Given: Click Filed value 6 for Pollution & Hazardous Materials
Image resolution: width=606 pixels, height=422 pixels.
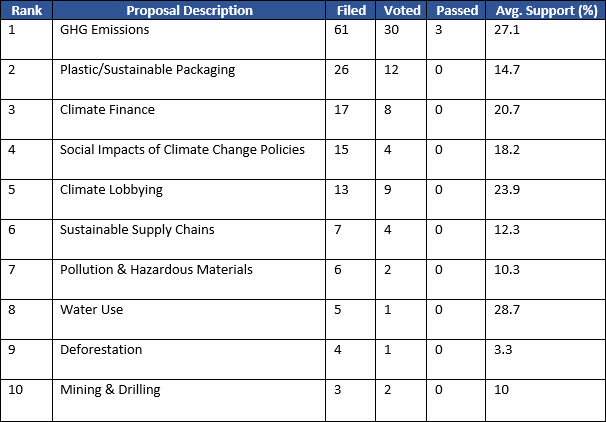Looking at the screenshot, I should pyautogui.click(x=338, y=270).
